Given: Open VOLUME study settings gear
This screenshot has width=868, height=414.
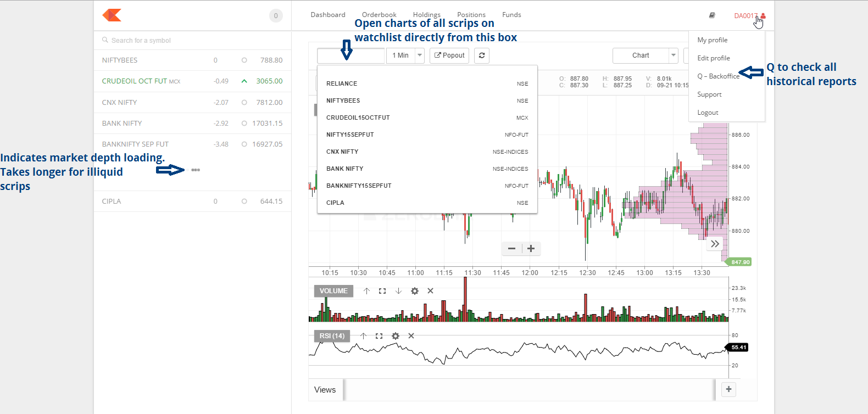Looking at the screenshot, I should [x=415, y=291].
